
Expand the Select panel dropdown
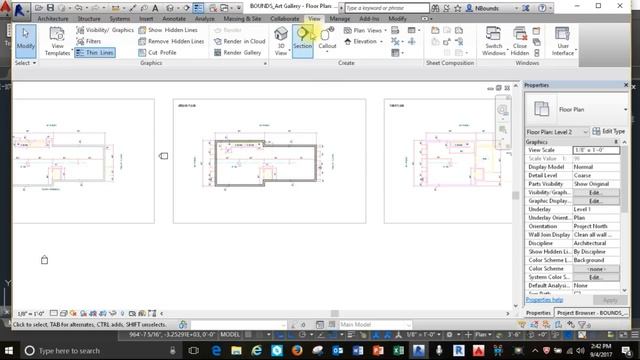[x=25, y=63]
